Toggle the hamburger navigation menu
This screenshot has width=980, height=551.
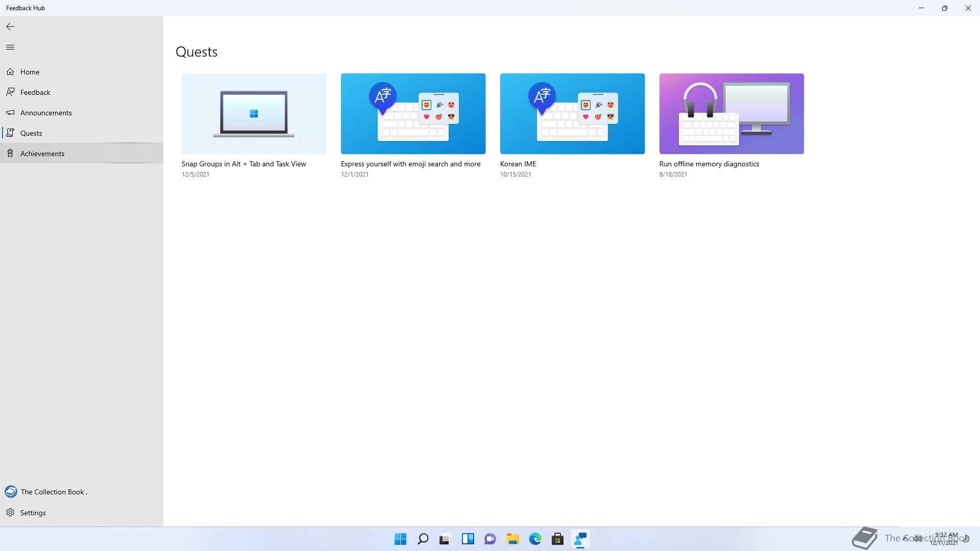coord(10,47)
